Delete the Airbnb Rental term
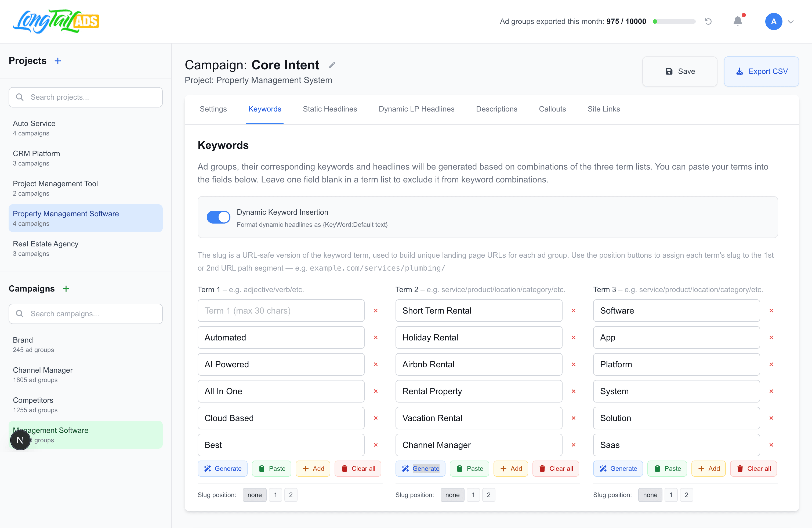 point(574,364)
